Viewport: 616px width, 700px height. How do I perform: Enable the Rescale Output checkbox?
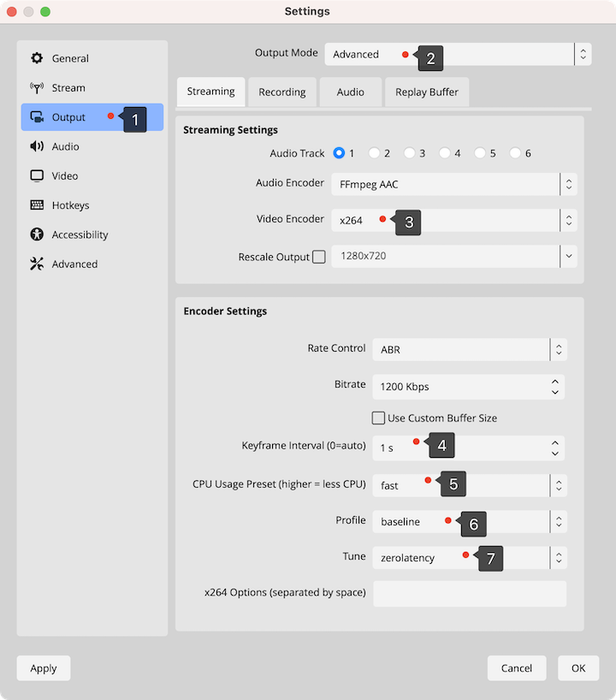319,257
